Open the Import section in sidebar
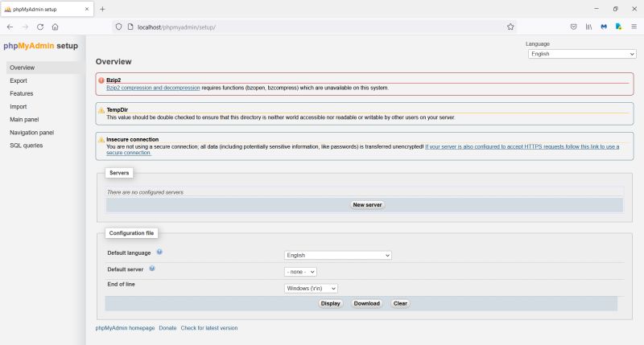The width and height of the screenshot is (644, 345). point(18,107)
